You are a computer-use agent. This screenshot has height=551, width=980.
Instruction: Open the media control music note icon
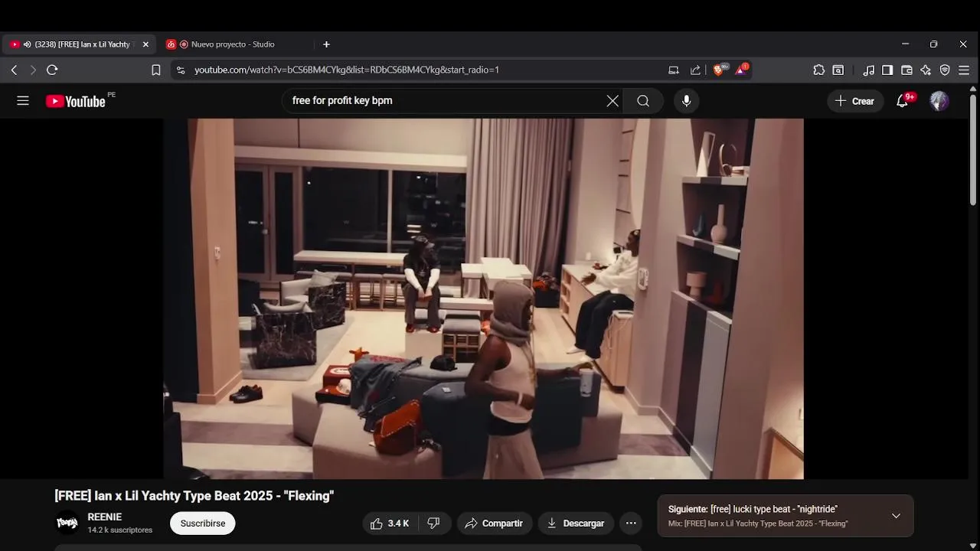click(x=868, y=70)
